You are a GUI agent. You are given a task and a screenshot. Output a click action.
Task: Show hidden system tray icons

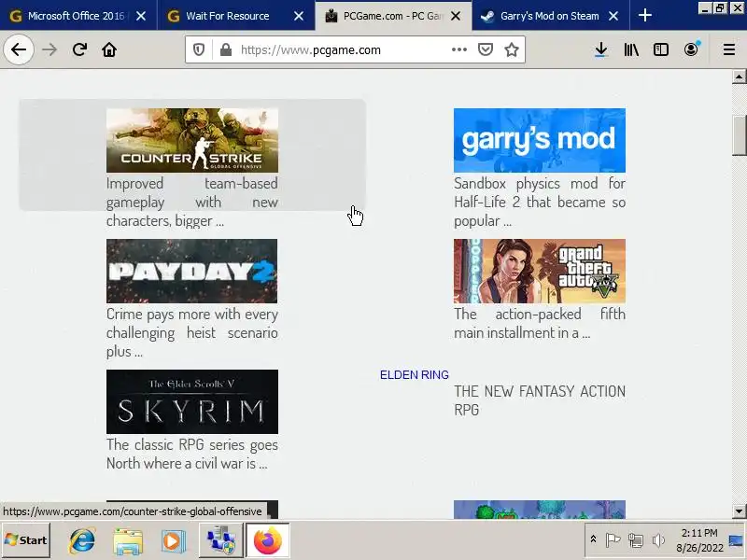pos(593,539)
